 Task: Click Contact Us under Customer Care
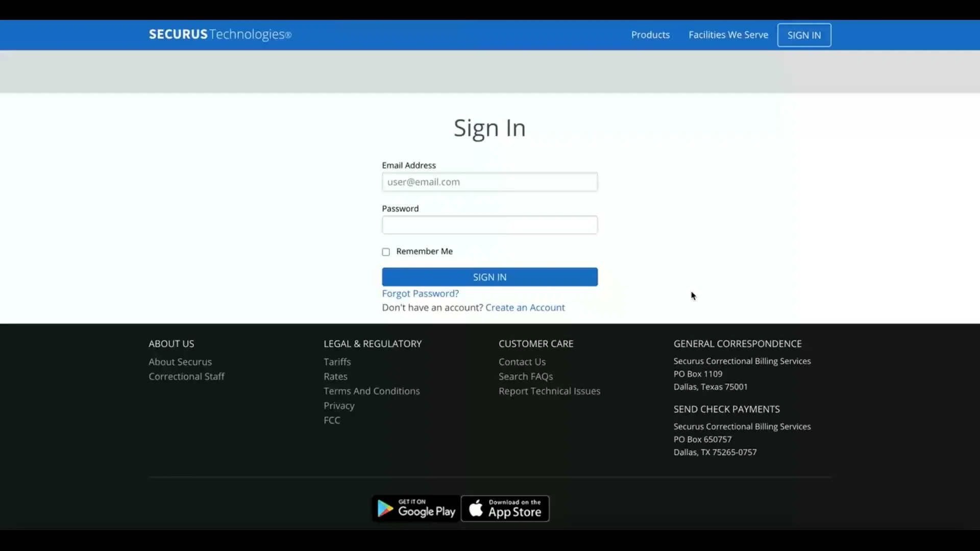(x=522, y=362)
